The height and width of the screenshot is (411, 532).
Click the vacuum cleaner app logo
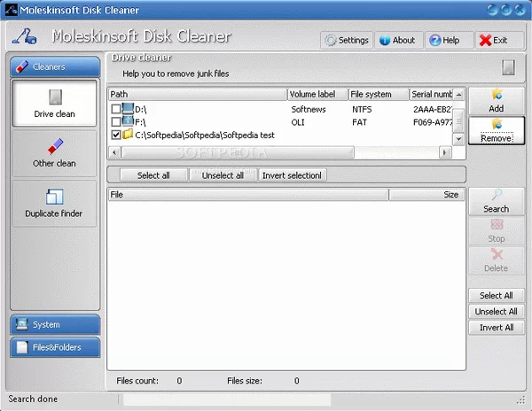coord(24,36)
